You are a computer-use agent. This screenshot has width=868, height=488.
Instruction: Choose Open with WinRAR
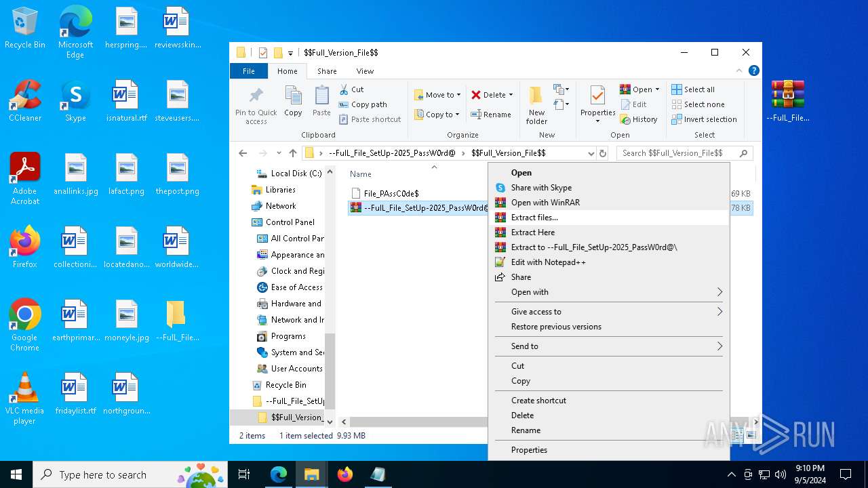[608, 203]
